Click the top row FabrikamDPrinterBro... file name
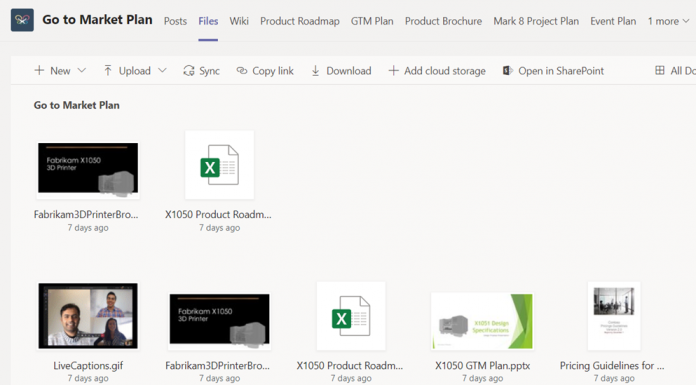This screenshot has width=696, height=385. tap(86, 214)
